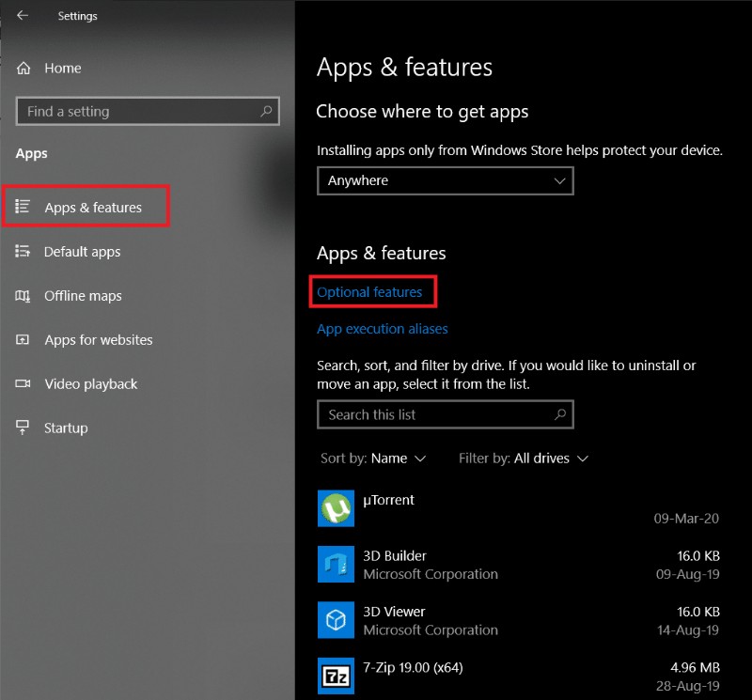This screenshot has height=700, width=752.
Task: Select the Startup sidebar icon
Action: (21, 428)
